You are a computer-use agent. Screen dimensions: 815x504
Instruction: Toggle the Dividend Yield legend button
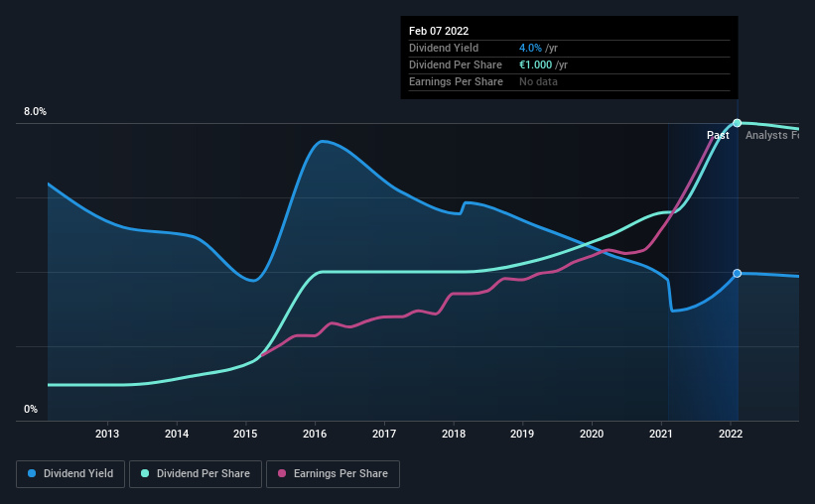pyautogui.click(x=70, y=474)
